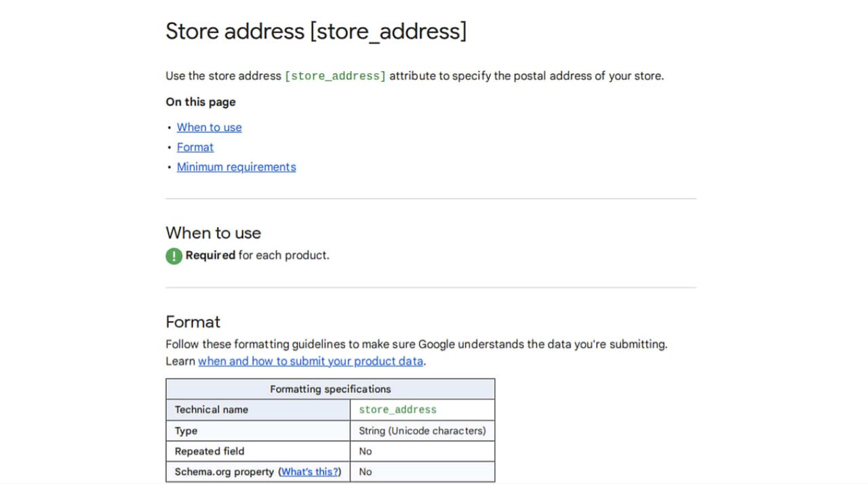Click the Store address [store_address] page heading

tap(316, 31)
